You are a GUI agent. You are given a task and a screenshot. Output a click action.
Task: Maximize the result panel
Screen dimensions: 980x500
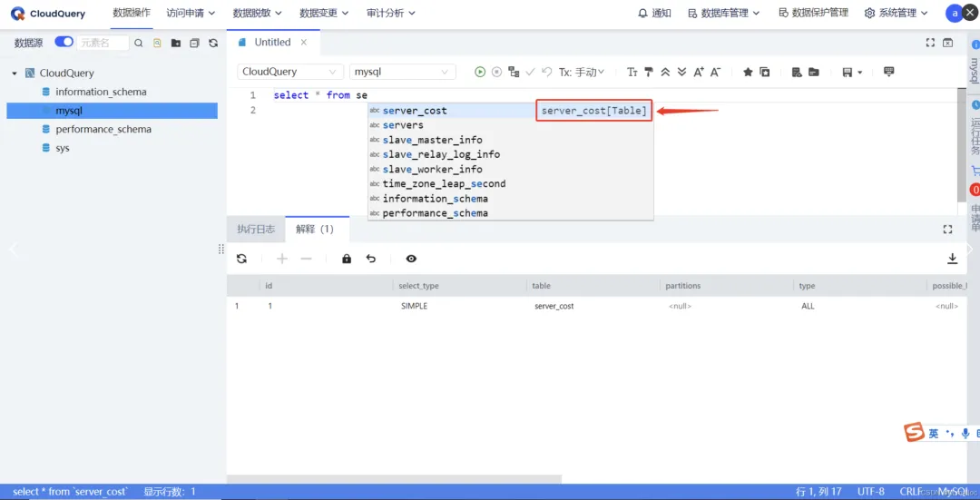947,230
